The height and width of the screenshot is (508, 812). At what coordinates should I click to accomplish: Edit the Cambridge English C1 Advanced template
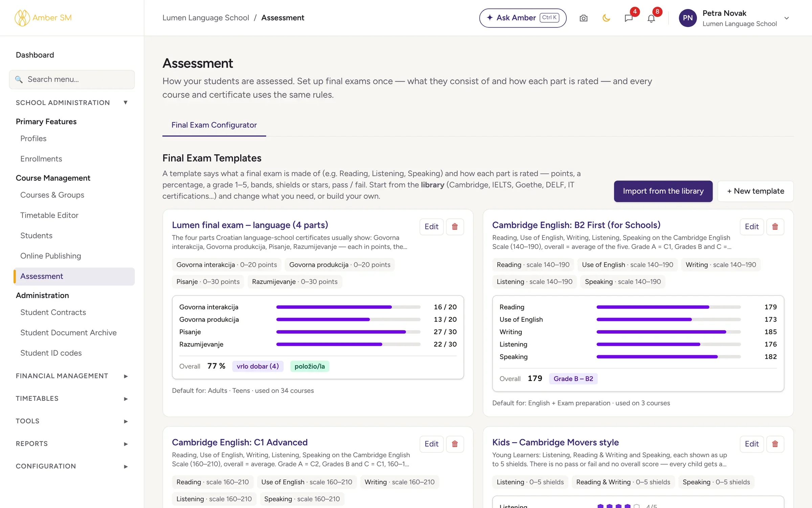[x=431, y=444]
